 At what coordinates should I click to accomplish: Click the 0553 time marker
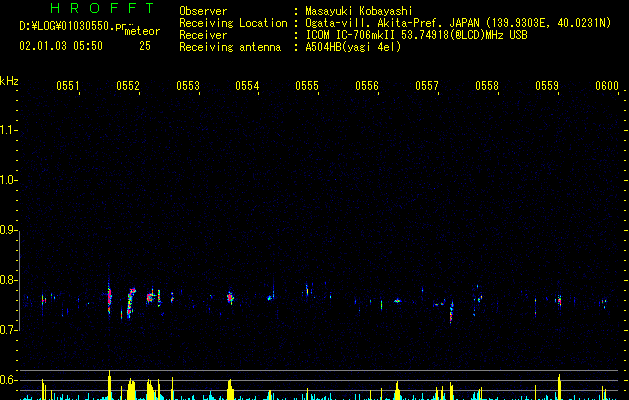click(188, 86)
